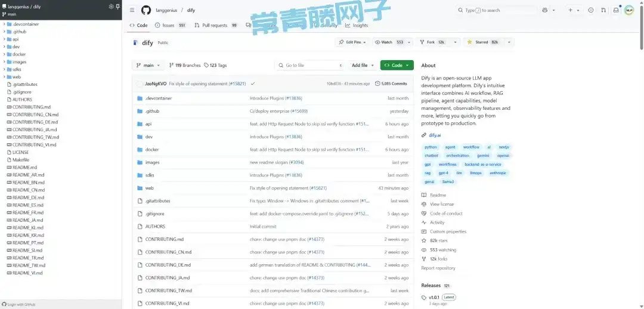Open the Report repository link

438,268
